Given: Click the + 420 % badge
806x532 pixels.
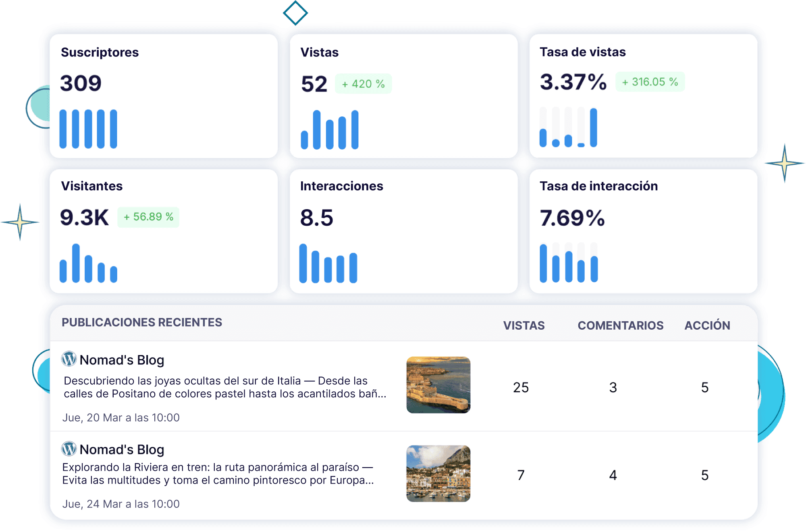Looking at the screenshot, I should click(363, 84).
